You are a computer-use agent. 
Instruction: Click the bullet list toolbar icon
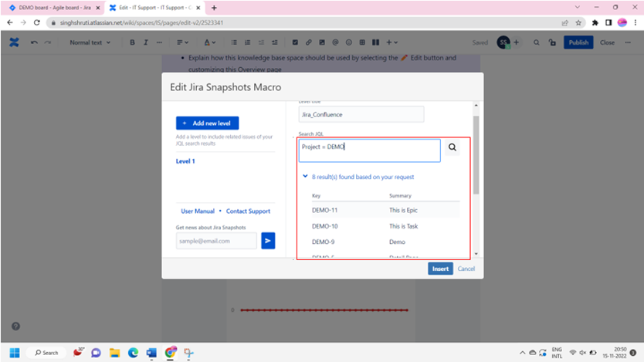point(234,42)
